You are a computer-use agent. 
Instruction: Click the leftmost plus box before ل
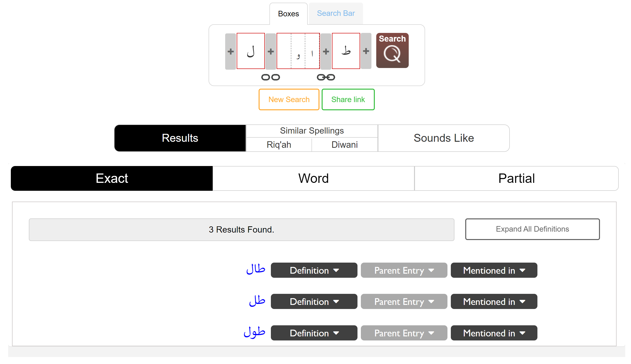pos(230,51)
